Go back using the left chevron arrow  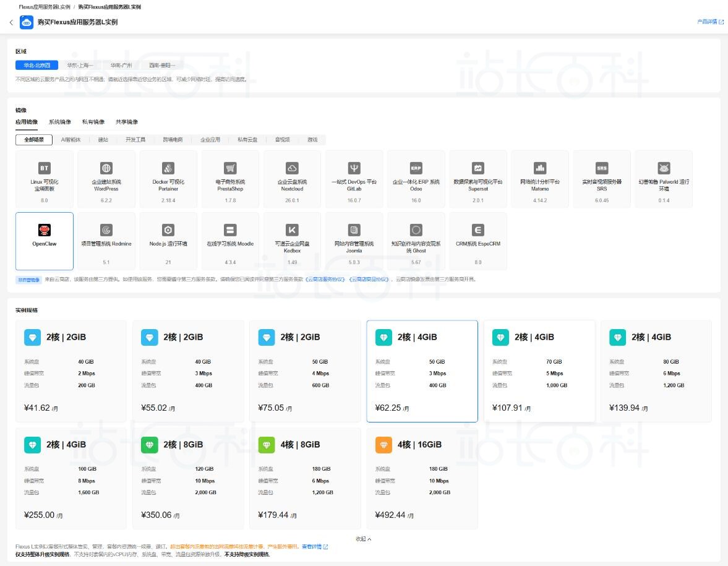coord(11,22)
